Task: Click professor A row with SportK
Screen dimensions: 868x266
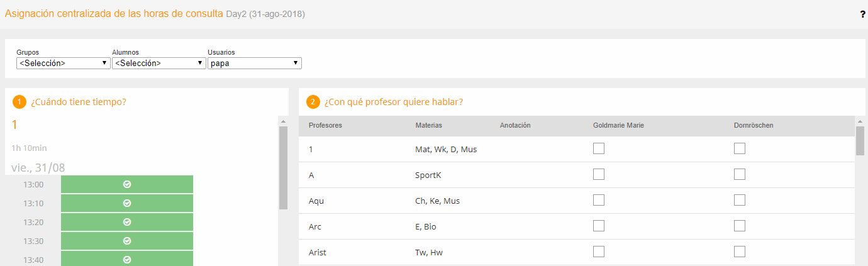Action: pos(577,175)
